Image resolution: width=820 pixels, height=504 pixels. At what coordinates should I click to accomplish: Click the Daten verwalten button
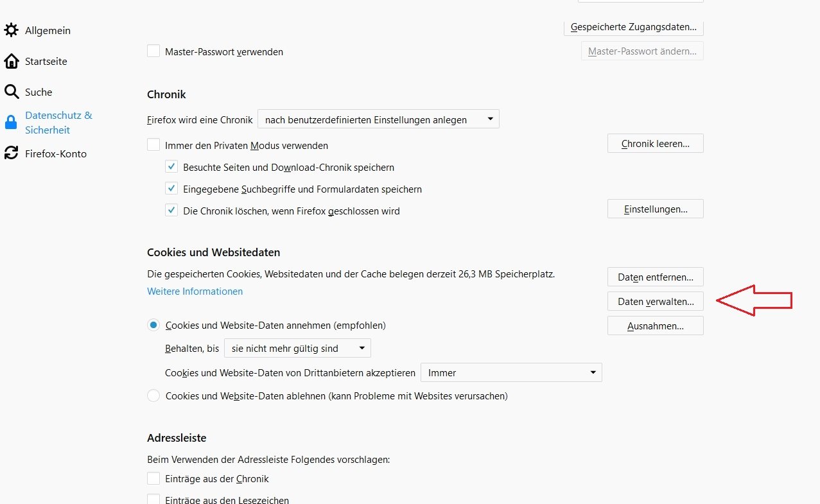pos(655,301)
